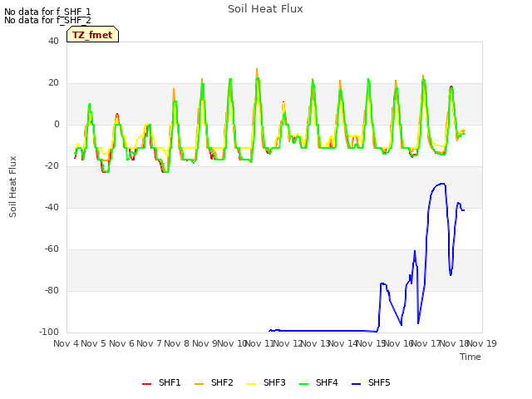Click the Nov 12 x-axis tick label
The width and height of the screenshot is (532, 399).
(288, 343)
